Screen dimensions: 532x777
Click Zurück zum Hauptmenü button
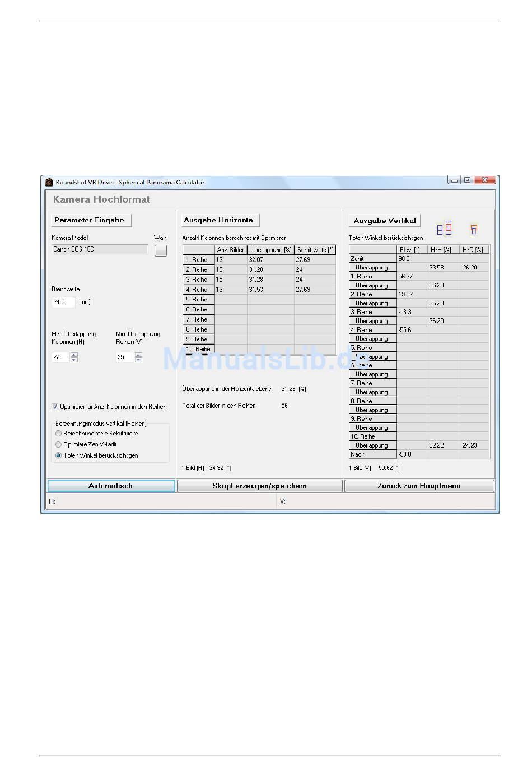pyautogui.click(x=419, y=486)
